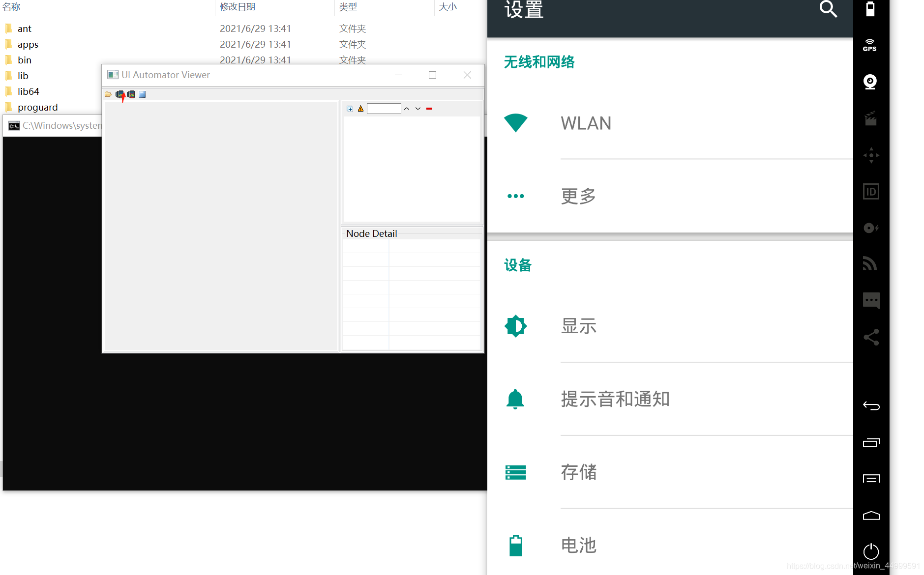The width and height of the screenshot is (924, 575).
Task: Click the C:\Windows\system command prompt title bar
Action: point(53,126)
